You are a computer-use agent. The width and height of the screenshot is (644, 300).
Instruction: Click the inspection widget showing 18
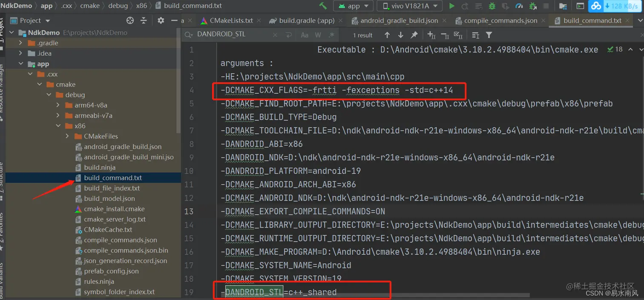(615, 49)
